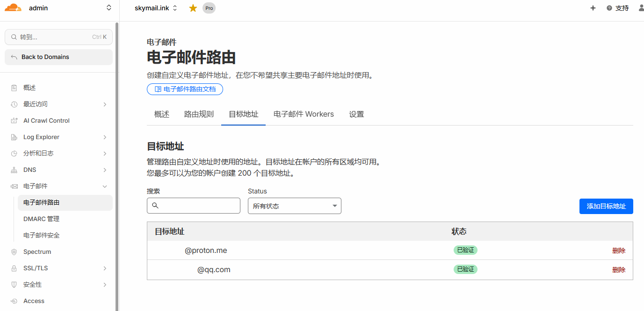644x311 pixels.
Task: Open 概述 in the sidebar
Action: tap(29, 88)
